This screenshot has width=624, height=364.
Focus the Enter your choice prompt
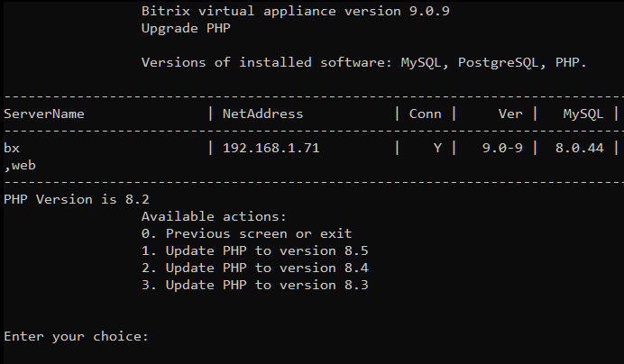[76, 336]
